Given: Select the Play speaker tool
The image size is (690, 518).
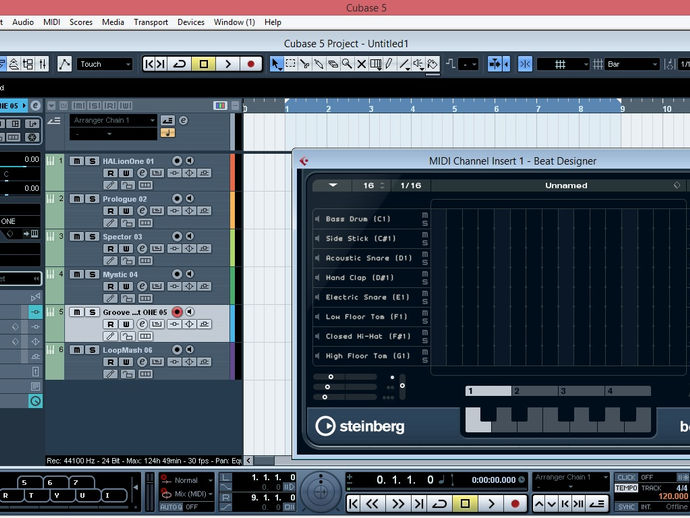Looking at the screenshot, I should 418,64.
